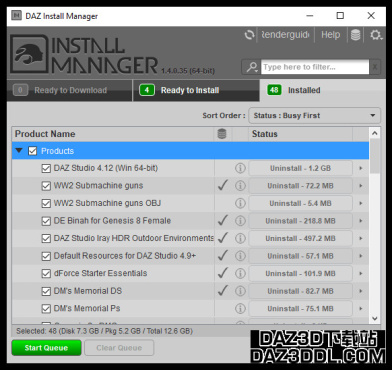392x370 pixels.
Task: Clear the filter with the X button
Action: pos(375,67)
